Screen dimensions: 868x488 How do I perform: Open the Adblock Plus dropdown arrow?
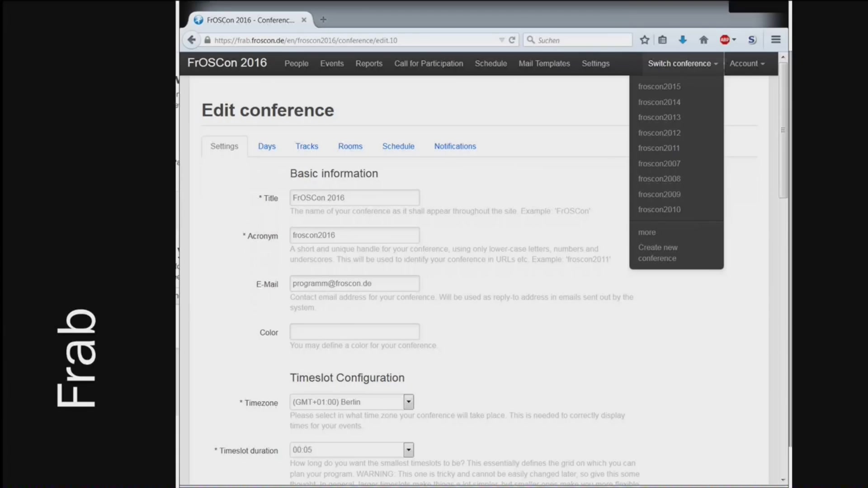pos(734,40)
